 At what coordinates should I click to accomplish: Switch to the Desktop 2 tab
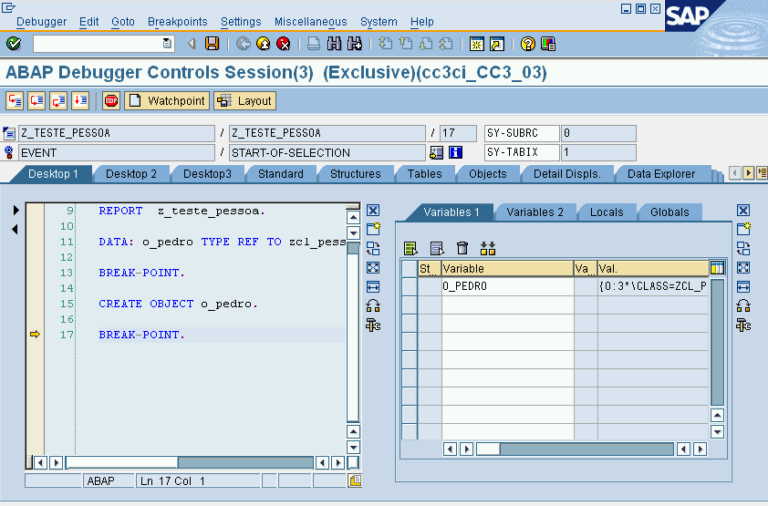pyautogui.click(x=131, y=174)
